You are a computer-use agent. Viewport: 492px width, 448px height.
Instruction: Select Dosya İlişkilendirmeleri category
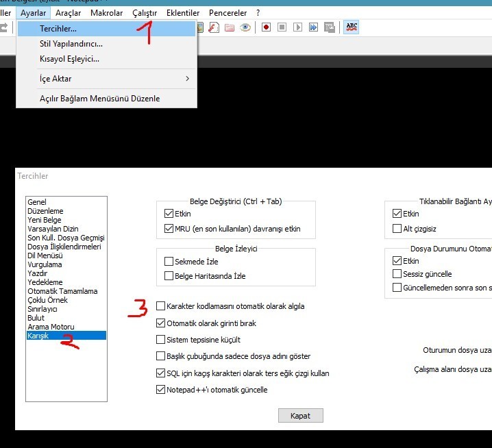[x=66, y=247]
